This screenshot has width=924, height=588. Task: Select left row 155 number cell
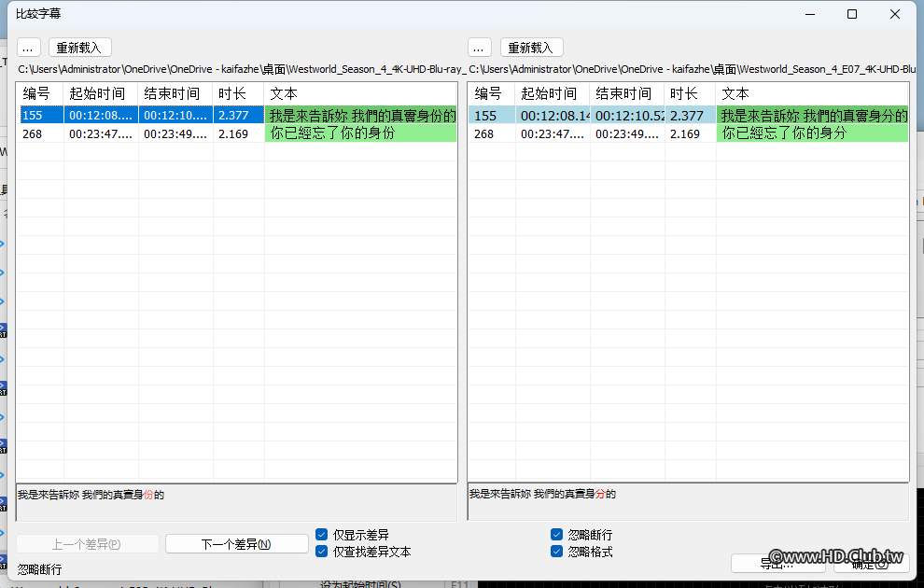pos(41,116)
